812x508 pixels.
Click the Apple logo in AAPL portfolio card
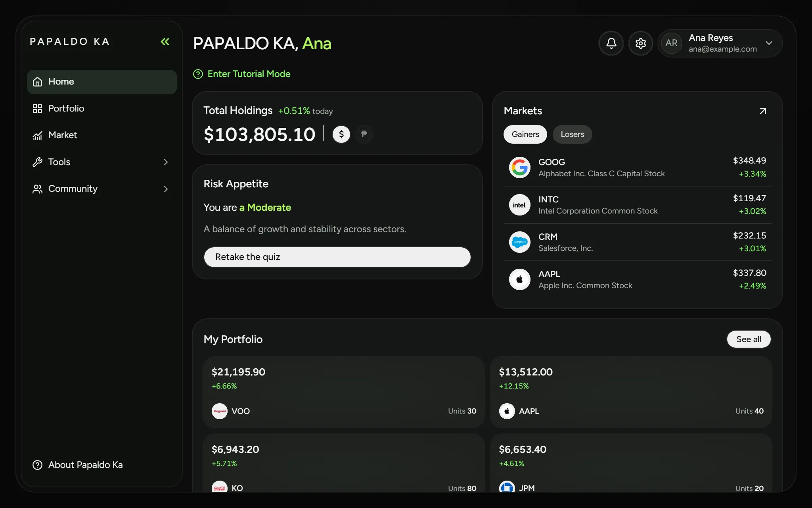pyautogui.click(x=507, y=411)
